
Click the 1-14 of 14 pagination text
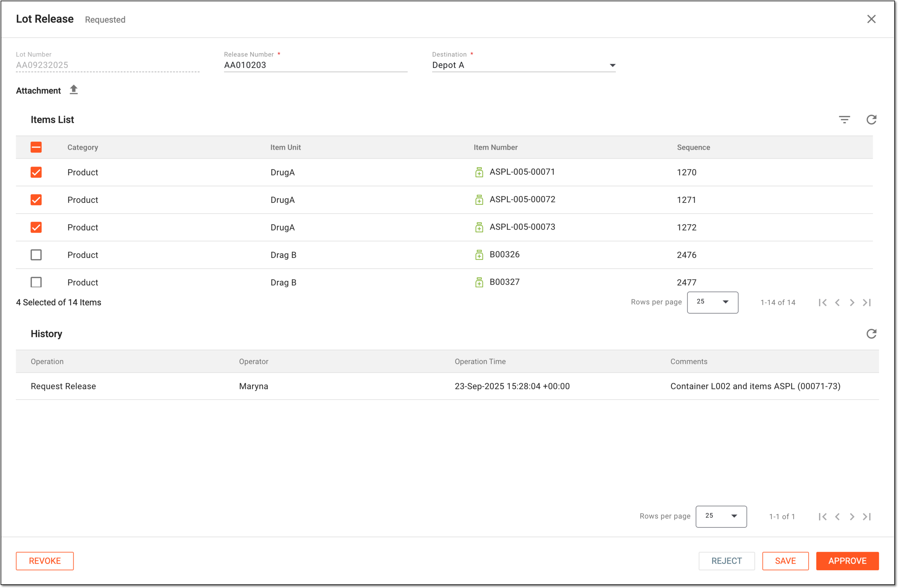click(x=778, y=303)
